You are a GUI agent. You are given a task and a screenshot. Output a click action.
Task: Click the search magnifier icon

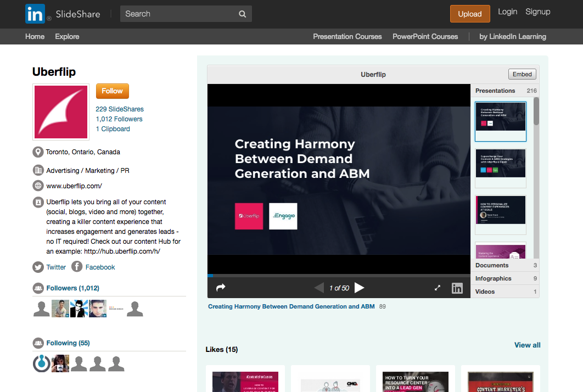tap(243, 14)
